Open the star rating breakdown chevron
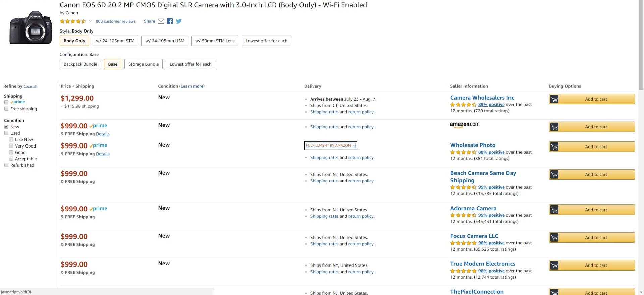Image resolution: width=644 pixels, height=295 pixels. [x=90, y=21]
